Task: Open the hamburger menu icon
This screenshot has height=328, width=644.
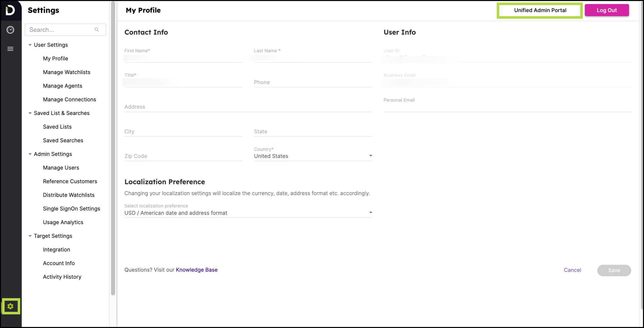Action: click(10, 49)
